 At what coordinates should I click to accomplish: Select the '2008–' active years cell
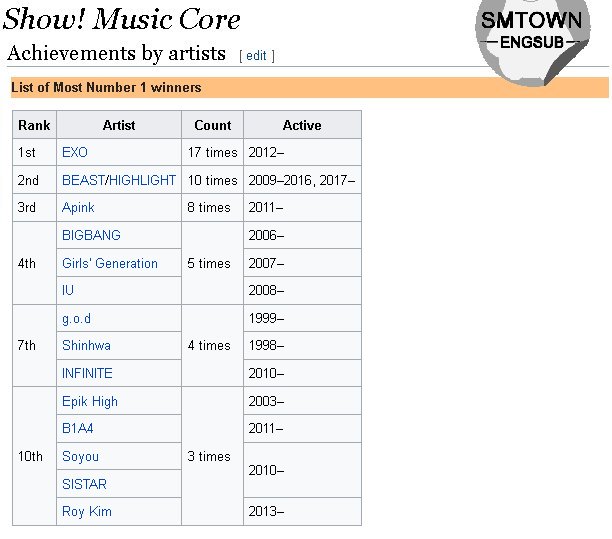tap(302, 290)
